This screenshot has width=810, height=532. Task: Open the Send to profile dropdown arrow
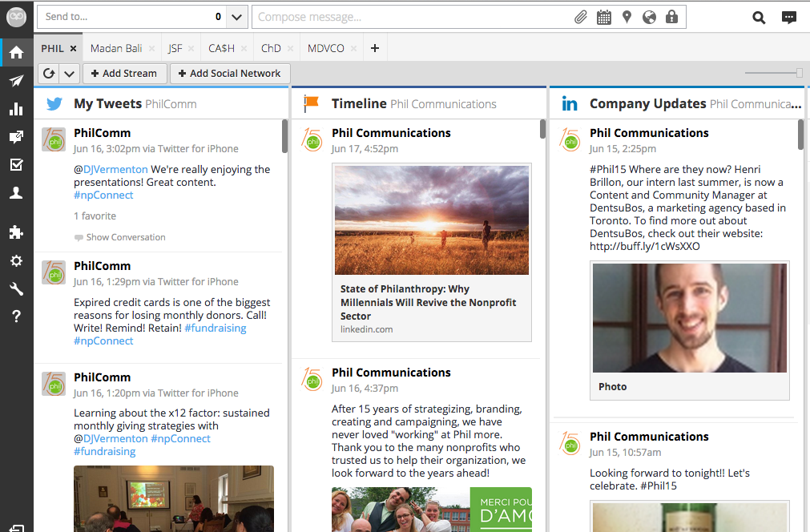236,17
